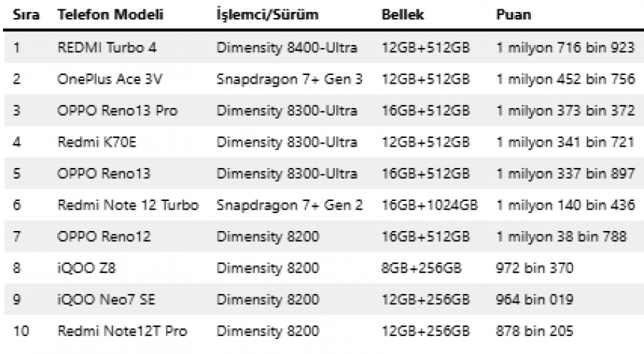Click the Redmi Note12T Pro cell
This screenshot has height=354, width=644.
pyautogui.click(x=122, y=331)
